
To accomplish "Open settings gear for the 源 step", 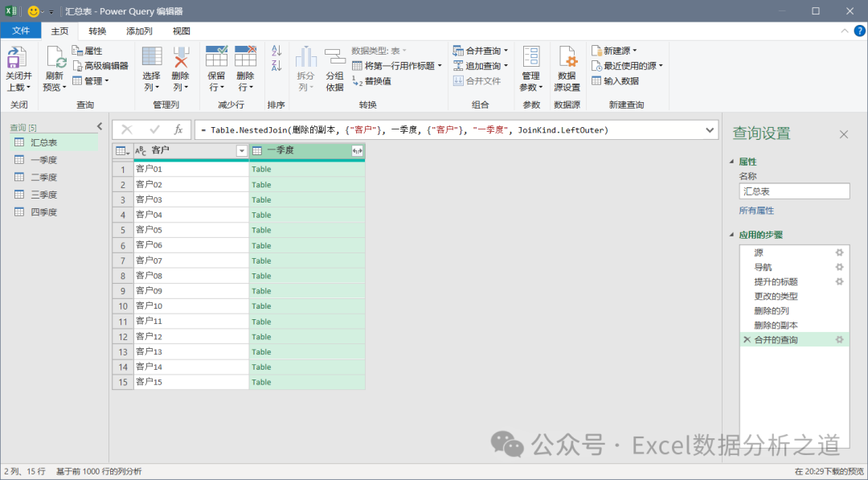I will 839,252.
